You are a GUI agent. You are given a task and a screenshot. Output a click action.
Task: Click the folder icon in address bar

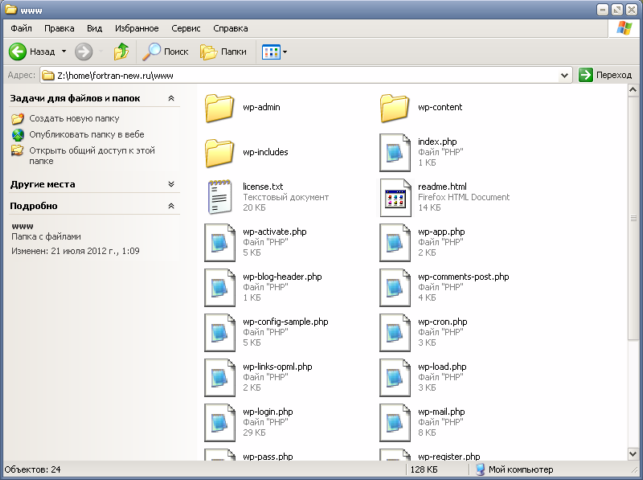(48, 75)
